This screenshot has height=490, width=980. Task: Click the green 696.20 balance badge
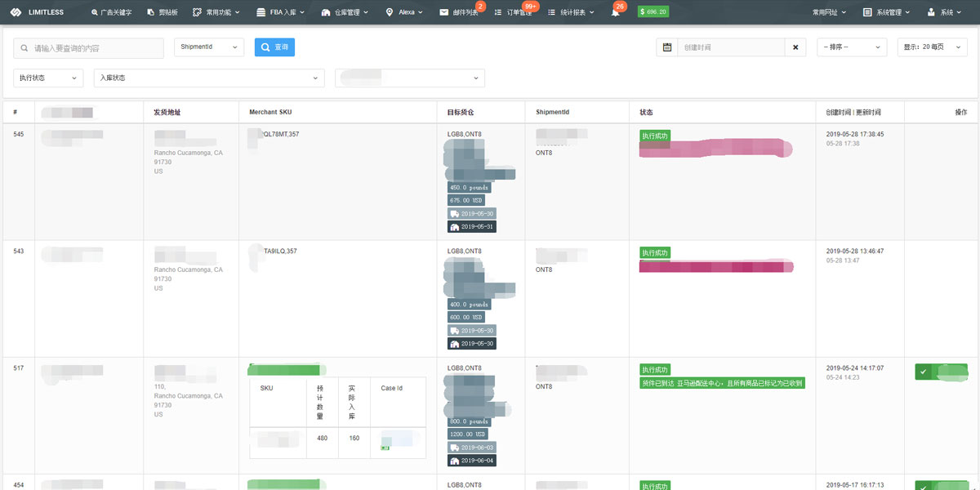(x=653, y=12)
